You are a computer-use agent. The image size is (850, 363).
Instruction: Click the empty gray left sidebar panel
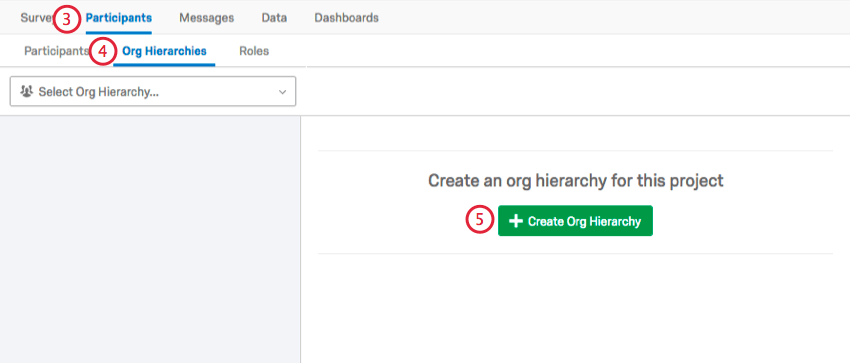(x=150, y=239)
